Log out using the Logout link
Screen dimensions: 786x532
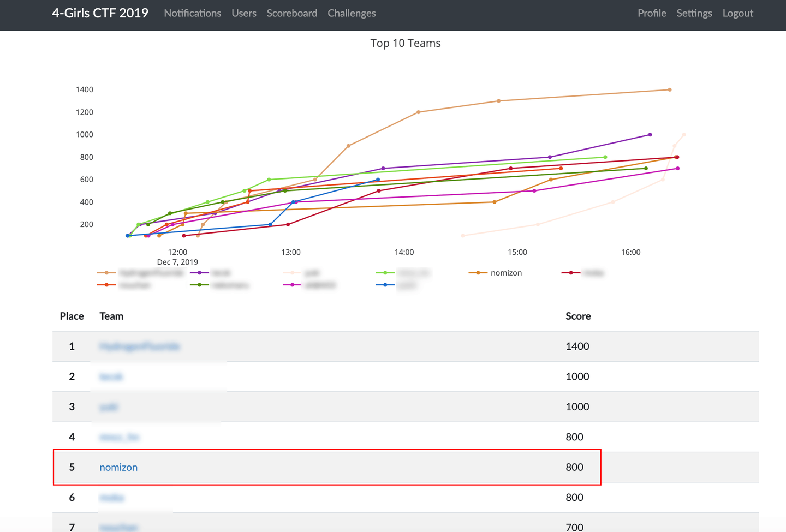[737, 13]
